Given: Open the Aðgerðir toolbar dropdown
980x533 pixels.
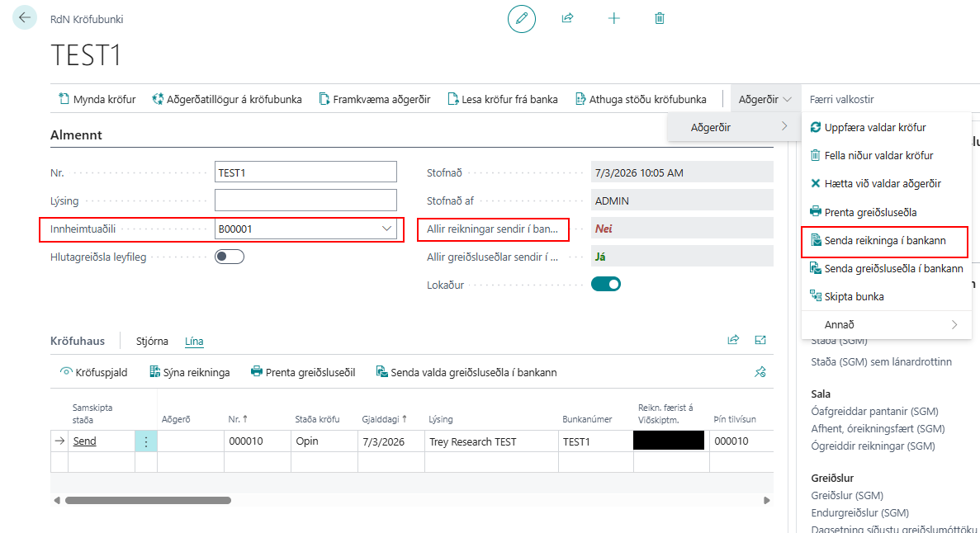Looking at the screenshot, I should tap(765, 99).
